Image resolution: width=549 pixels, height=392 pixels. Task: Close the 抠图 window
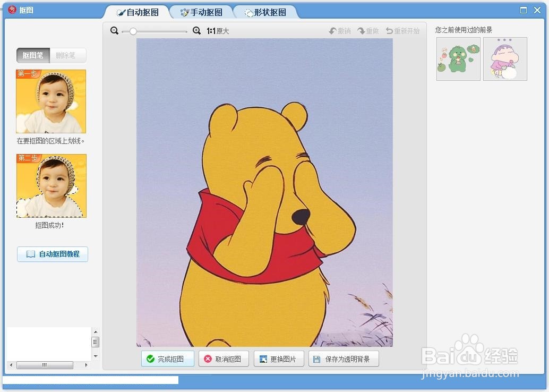[537, 10]
